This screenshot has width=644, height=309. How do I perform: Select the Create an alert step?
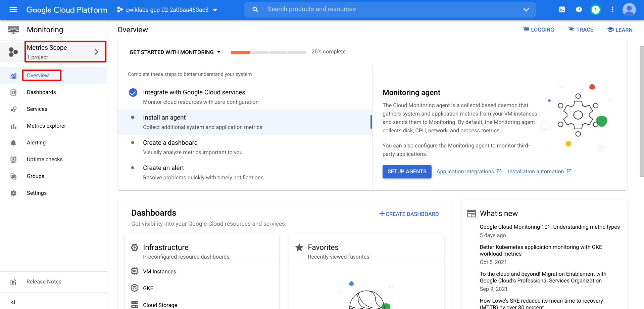245,173
